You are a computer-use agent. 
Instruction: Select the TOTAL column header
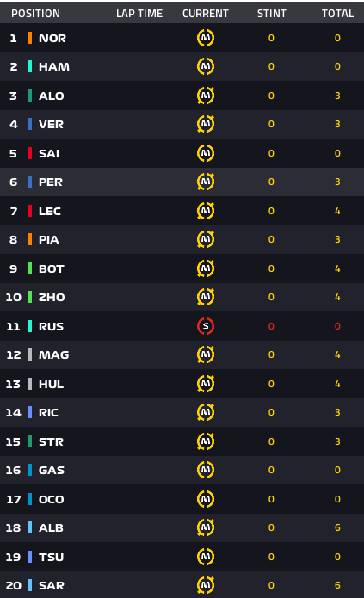click(337, 14)
